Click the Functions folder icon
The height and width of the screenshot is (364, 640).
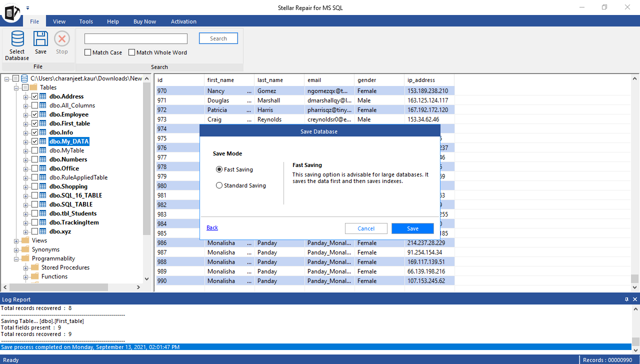34,276
